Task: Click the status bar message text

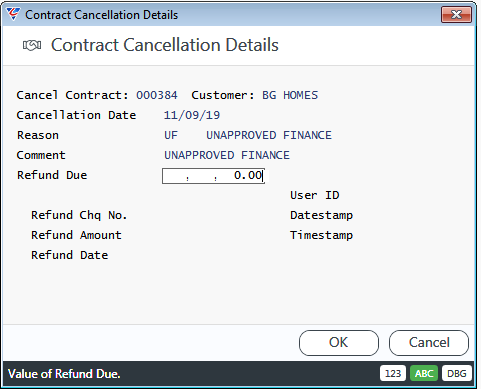Action: 64,374
